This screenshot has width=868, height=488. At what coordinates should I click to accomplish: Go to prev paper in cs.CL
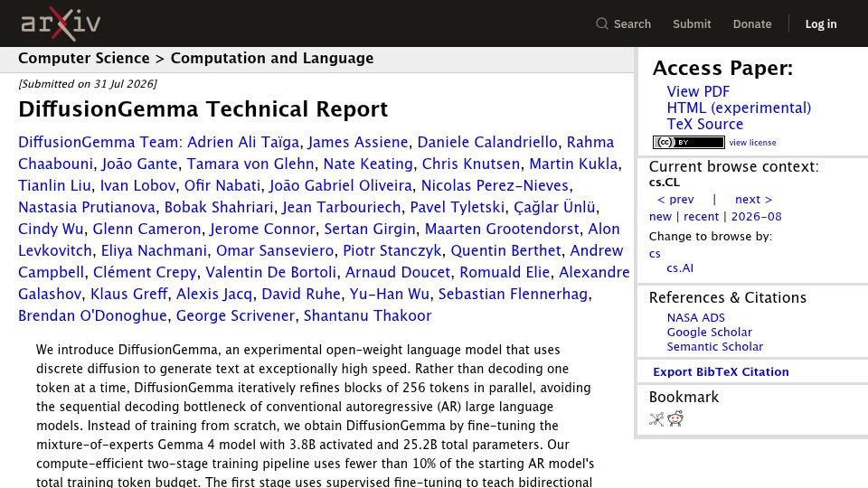675,199
